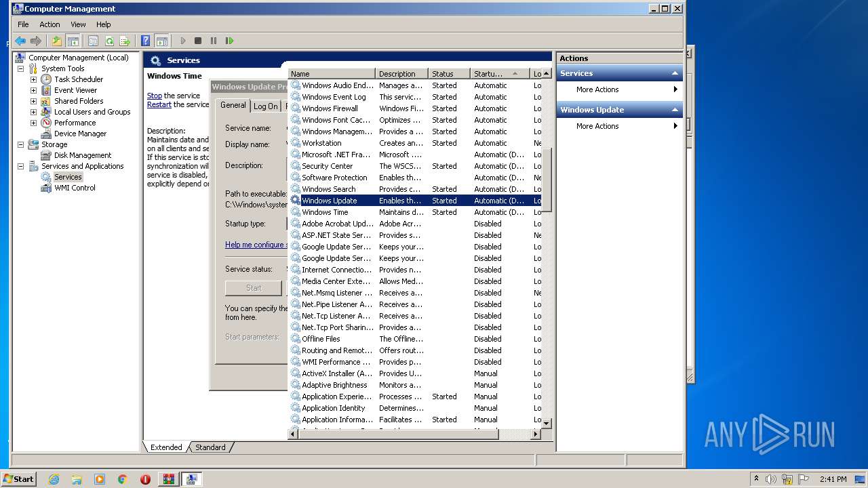Click the gear icon beside Security Center

coord(296,166)
